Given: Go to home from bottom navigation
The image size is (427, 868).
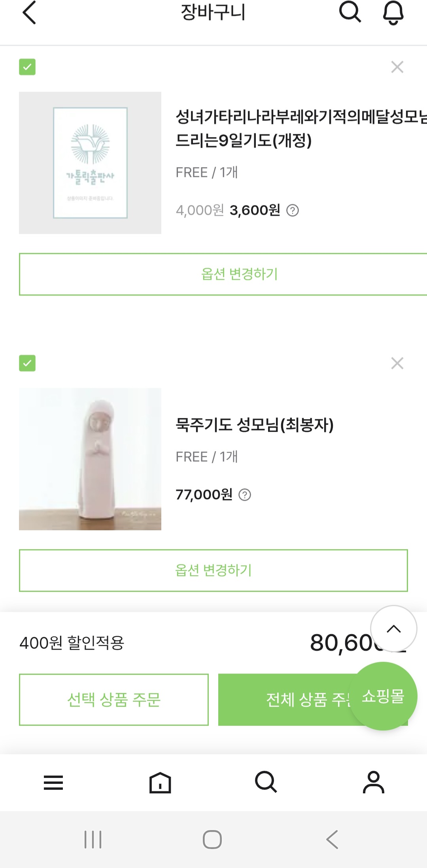Looking at the screenshot, I should (160, 783).
